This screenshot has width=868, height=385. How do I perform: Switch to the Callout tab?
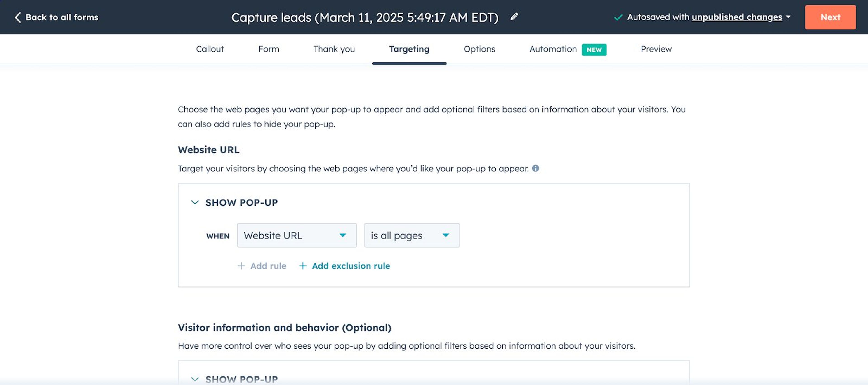(x=210, y=49)
